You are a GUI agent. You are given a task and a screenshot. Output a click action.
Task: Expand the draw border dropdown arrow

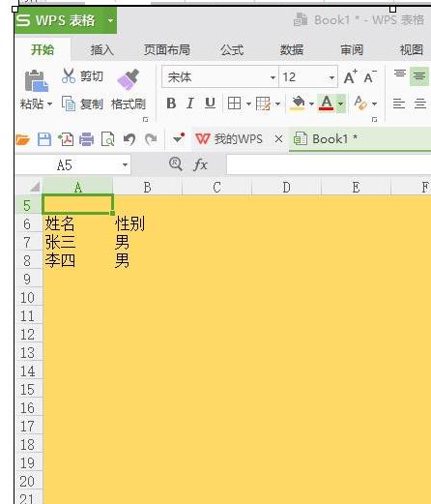pyautogui.click(x=277, y=104)
